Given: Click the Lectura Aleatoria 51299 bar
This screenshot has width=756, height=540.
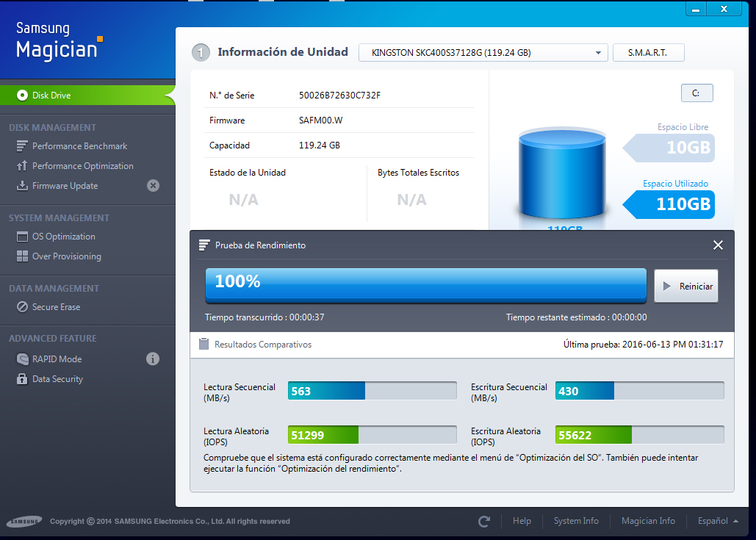Looking at the screenshot, I should click(x=372, y=435).
